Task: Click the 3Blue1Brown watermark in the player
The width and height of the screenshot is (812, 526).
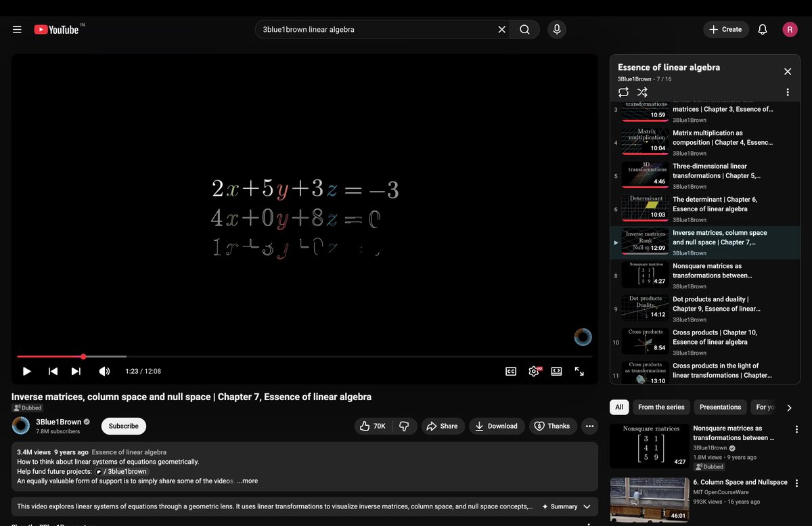Action: tap(583, 336)
